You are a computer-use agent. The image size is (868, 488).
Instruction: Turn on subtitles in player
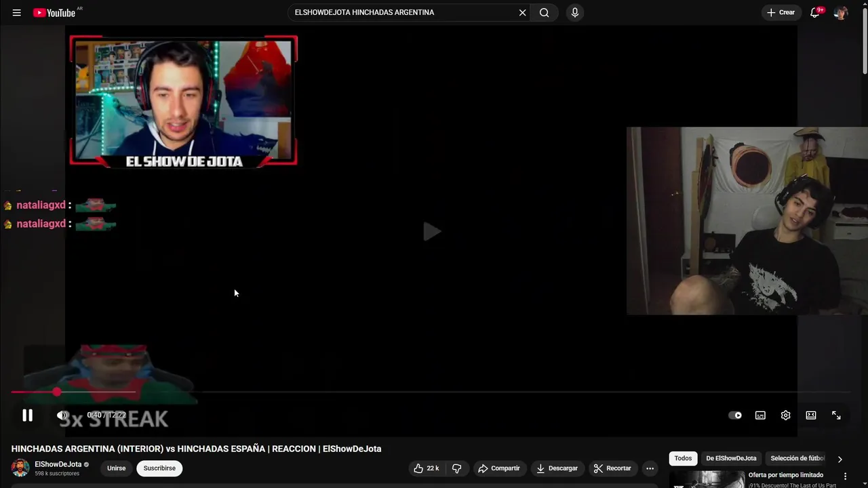pos(760,415)
